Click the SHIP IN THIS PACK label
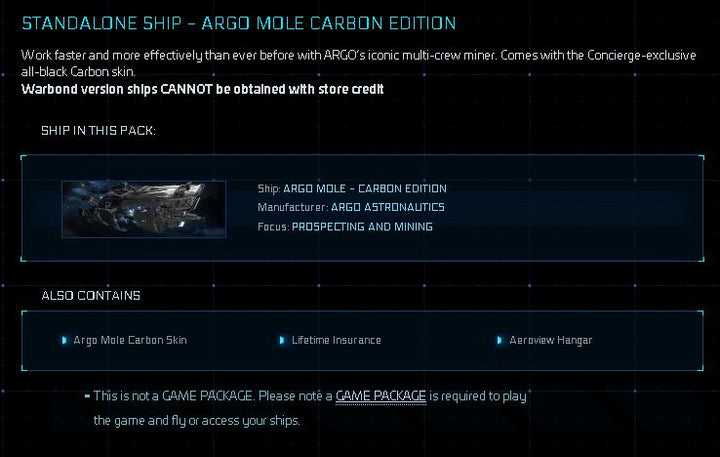Image resolution: width=720 pixels, height=457 pixels. [98, 131]
